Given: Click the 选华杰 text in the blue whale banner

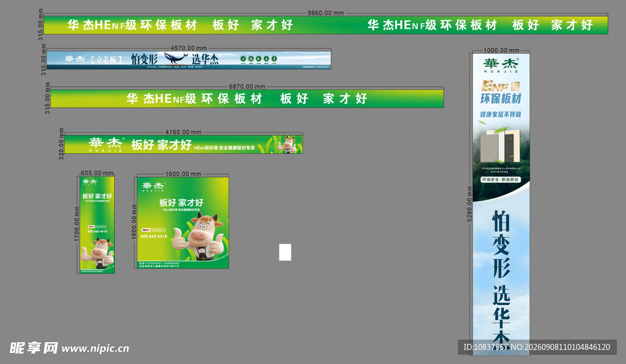Looking at the screenshot, I should pos(205,59).
